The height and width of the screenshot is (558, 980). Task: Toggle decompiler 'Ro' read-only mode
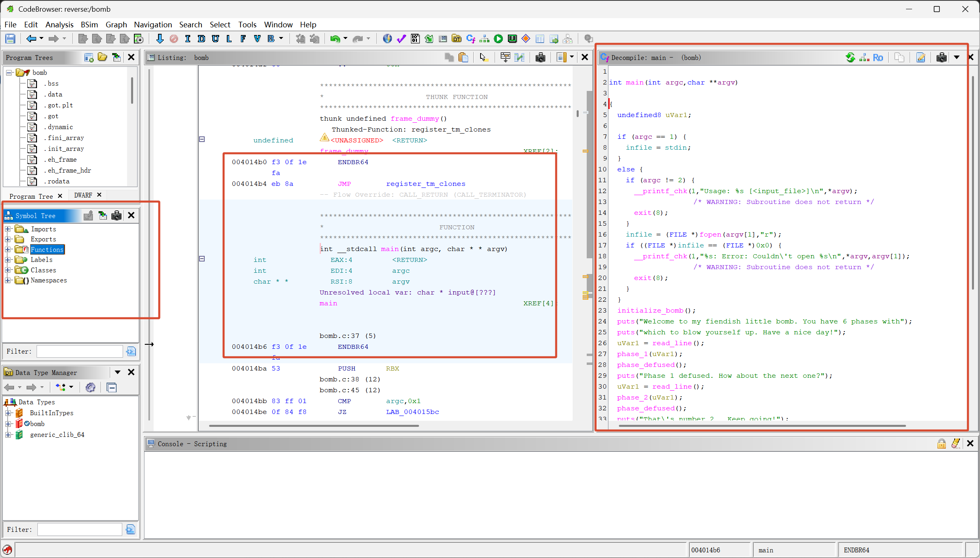878,58
